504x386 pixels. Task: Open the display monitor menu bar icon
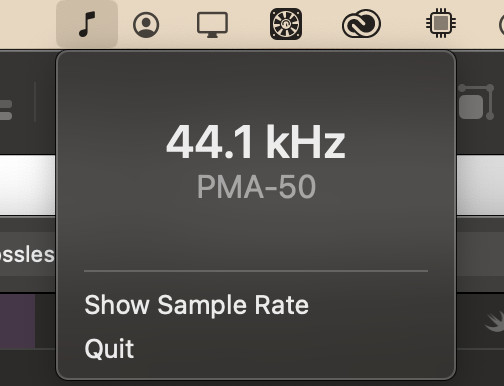click(x=212, y=25)
